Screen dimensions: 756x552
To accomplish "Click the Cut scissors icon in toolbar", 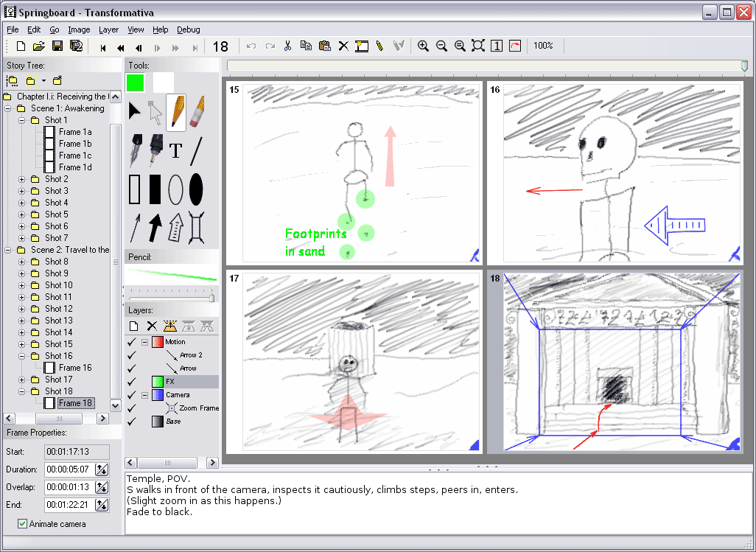I will click(288, 46).
